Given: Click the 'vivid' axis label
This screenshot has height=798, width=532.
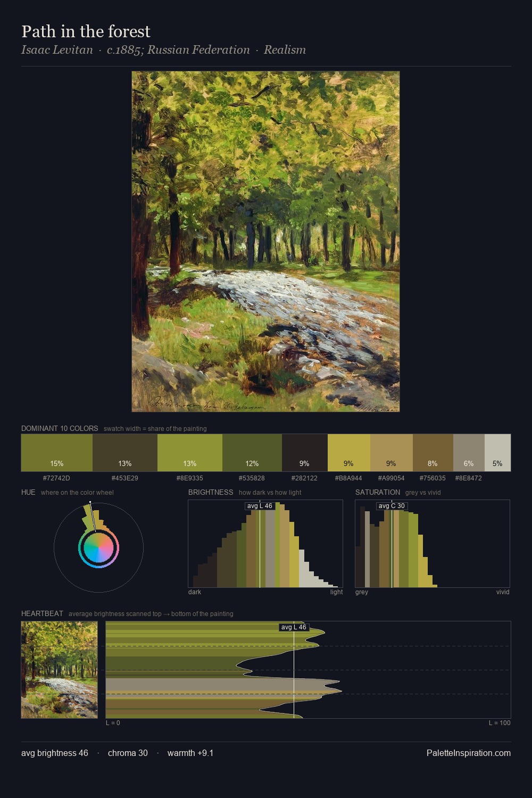Looking at the screenshot, I should [503, 592].
